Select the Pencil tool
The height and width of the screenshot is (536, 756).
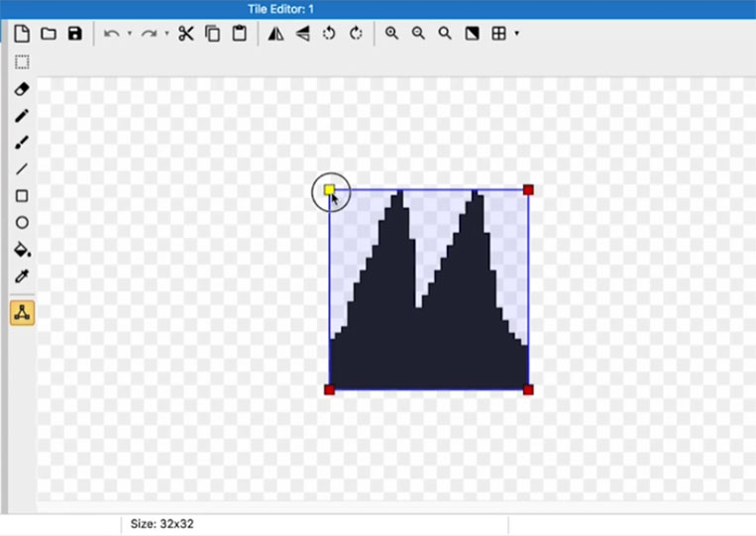click(x=22, y=116)
